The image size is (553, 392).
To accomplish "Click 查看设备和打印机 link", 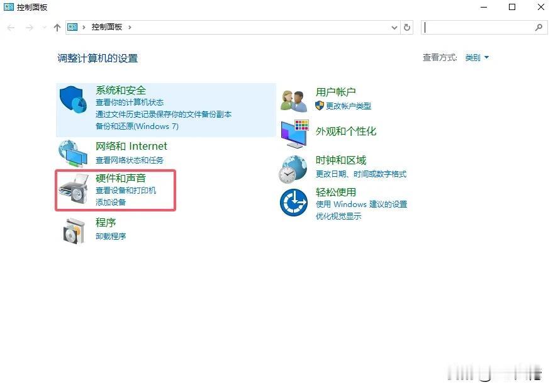I will coord(126,191).
